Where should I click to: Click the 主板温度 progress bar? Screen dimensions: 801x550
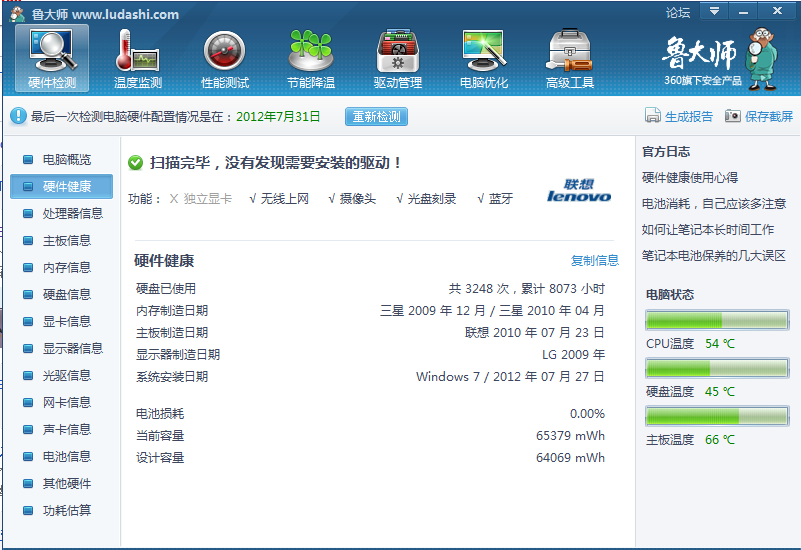[x=717, y=416]
